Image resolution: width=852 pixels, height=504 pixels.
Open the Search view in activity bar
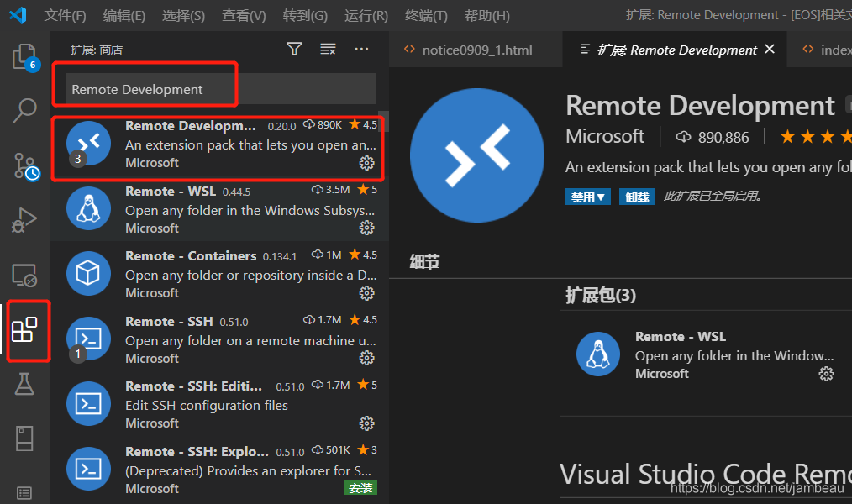24,111
